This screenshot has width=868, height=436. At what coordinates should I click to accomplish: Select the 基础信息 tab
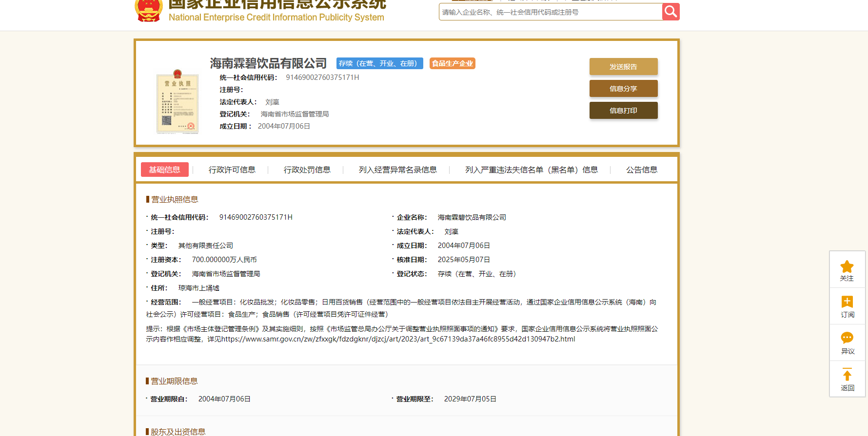[x=165, y=170]
